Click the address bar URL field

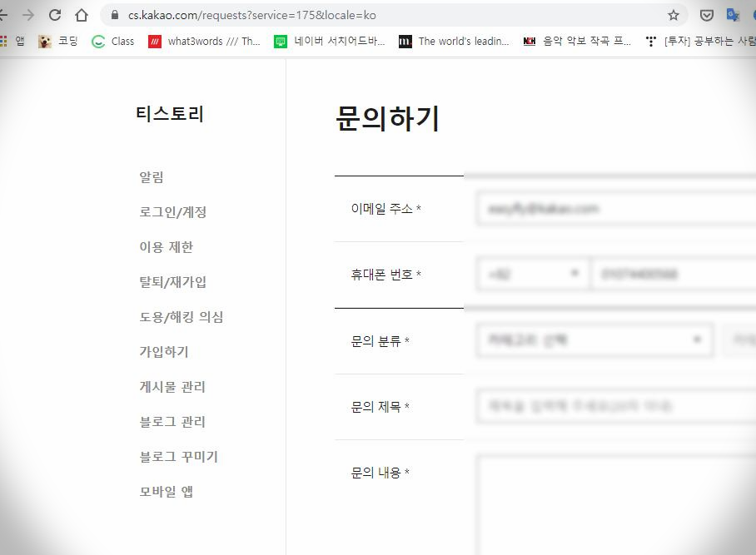tap(393, 15)
